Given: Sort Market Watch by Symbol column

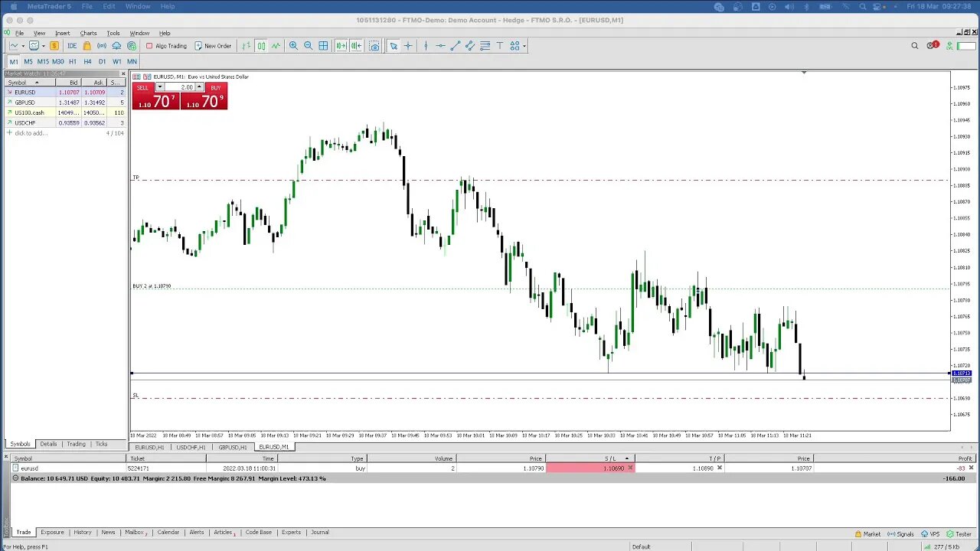Looking at the screenshot, I should point(29,82).
